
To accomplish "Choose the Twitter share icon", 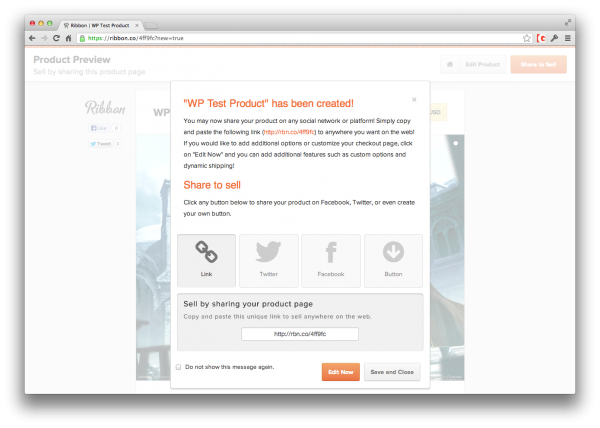I will [269, 260].
